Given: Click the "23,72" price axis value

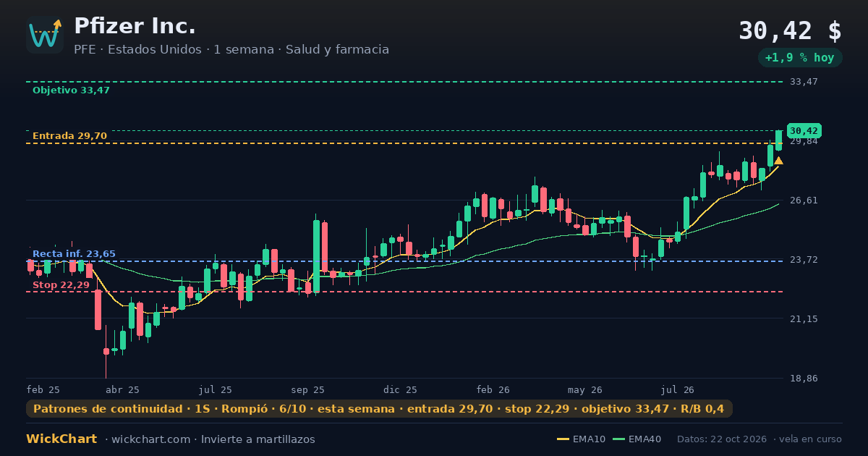Looking at the screenshot, I should (804, 260).
